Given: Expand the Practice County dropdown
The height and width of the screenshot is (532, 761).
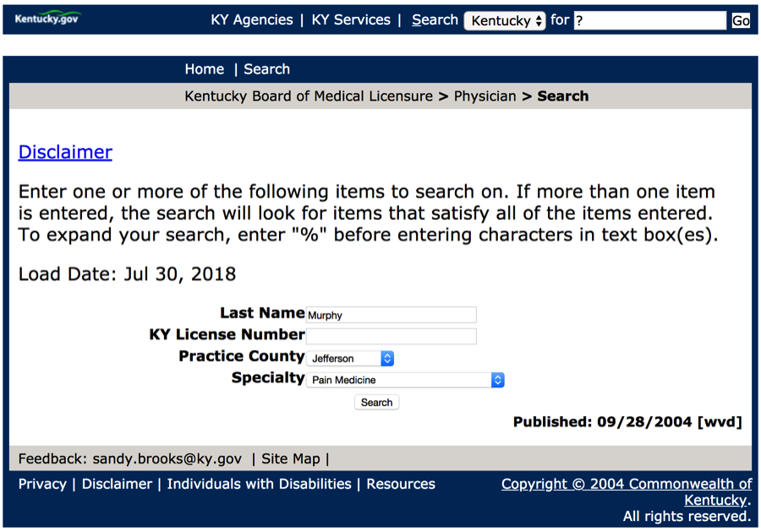Looking at the screenshot, I should (351, 359).
